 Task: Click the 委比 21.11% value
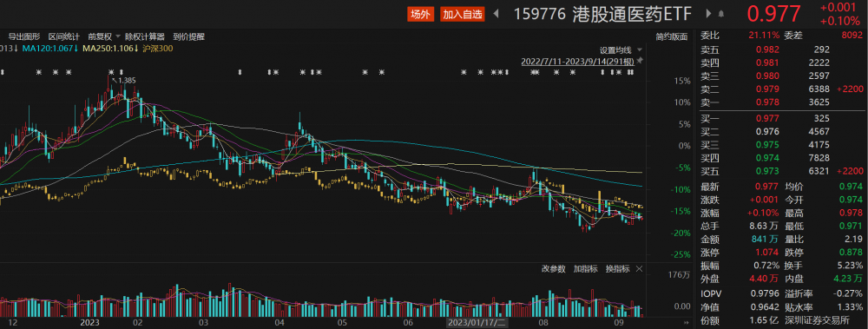pos(764,36)
